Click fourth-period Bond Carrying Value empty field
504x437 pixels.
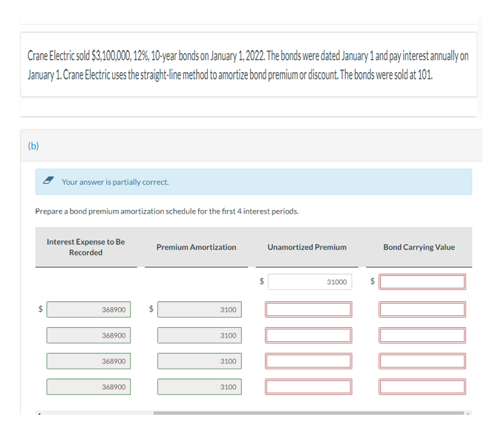422,387
